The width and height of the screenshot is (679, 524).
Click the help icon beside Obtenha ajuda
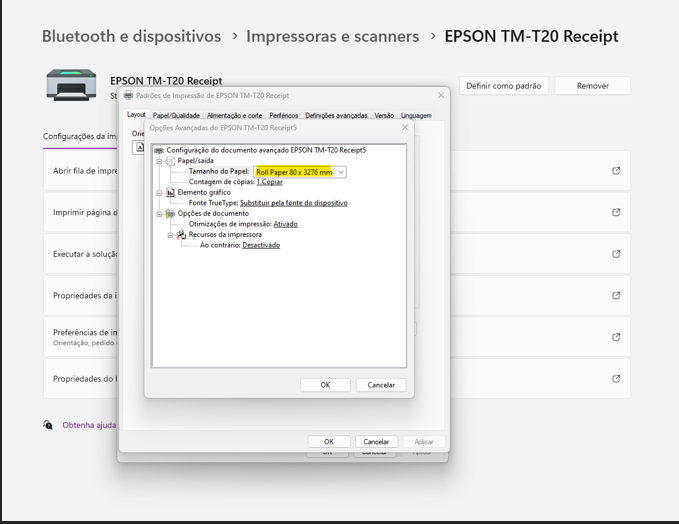click(x=48, y=425)
